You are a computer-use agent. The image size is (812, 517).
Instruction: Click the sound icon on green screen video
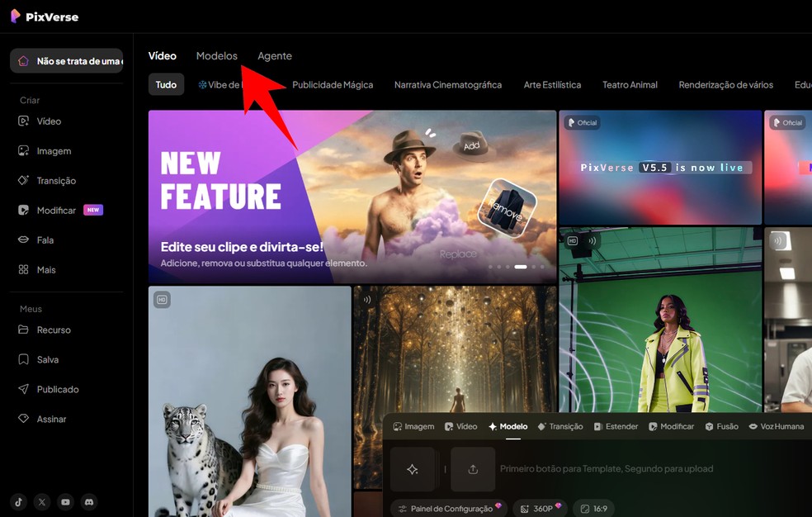(x=592, y=241)
